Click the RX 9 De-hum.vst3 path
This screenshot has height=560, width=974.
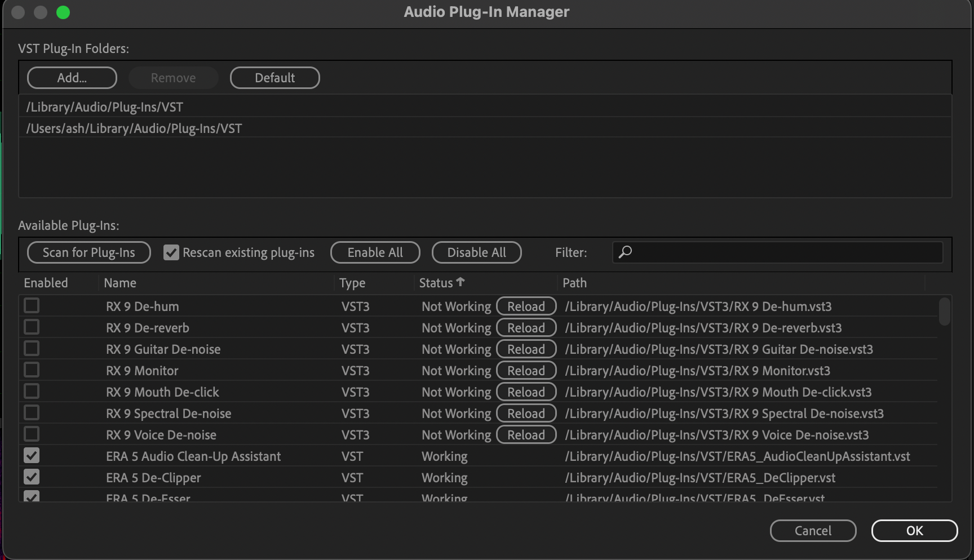[x=698, y=306]
